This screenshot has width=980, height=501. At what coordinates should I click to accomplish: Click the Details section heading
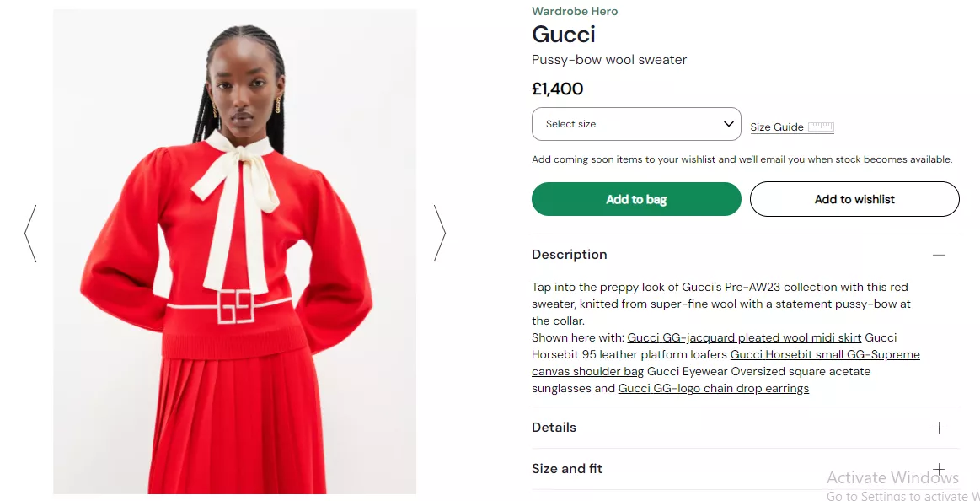[x=554, y=428]
